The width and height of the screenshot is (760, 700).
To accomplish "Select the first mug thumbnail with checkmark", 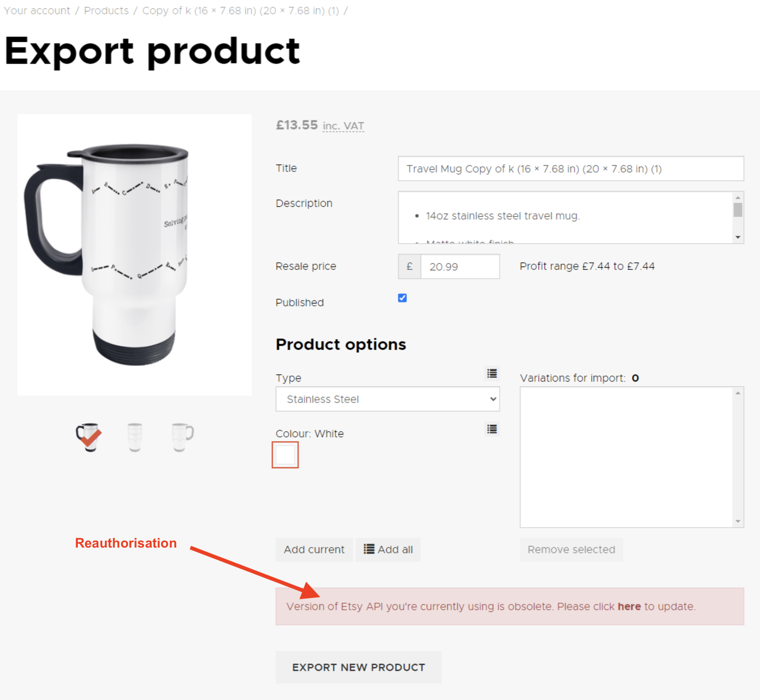I will (88, 437).
